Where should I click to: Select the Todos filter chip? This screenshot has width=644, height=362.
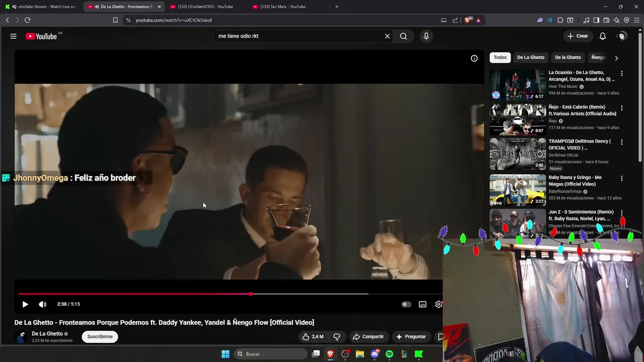pyautogui.click(x=500, y=57)
